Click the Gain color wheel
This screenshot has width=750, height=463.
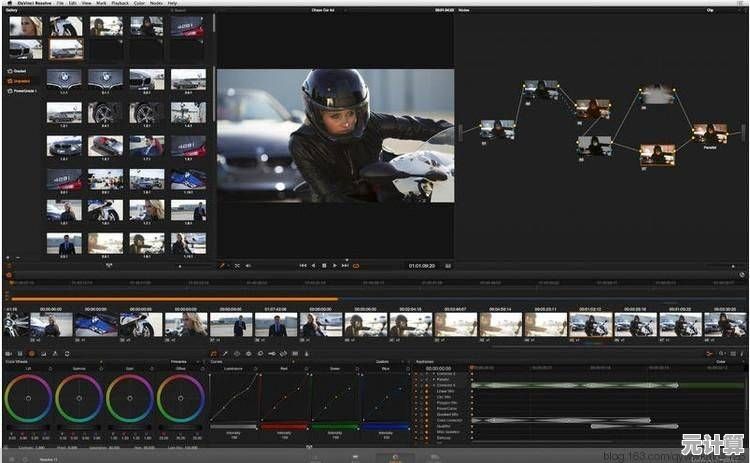pyautogui.click(x=130, y=398)
